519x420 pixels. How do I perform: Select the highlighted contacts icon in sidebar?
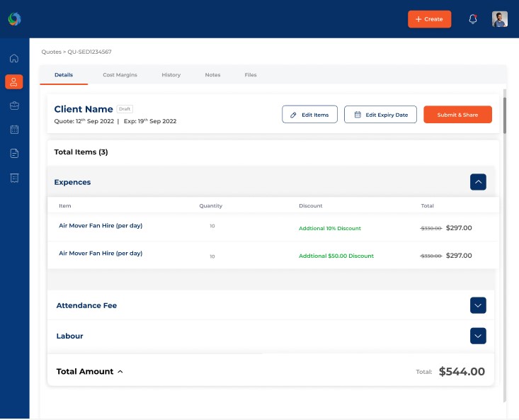point(14,82)
